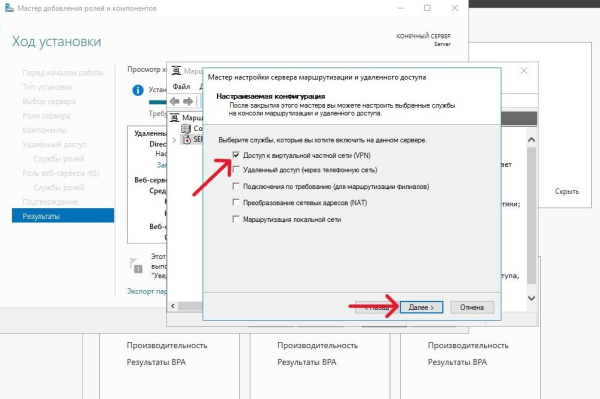Click the installation progress bar
The width and height of the screenshot is (600, 399).
tap(157, 102)
